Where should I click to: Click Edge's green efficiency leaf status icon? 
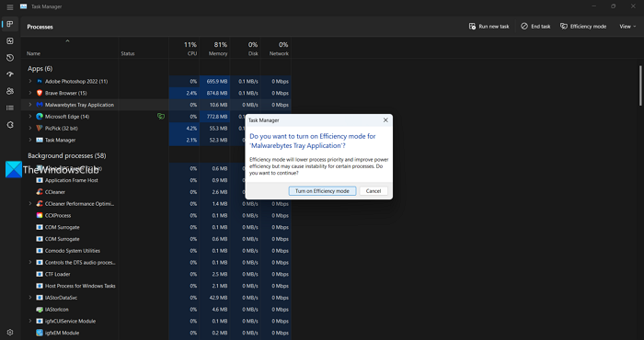click(x=161, y=117)
